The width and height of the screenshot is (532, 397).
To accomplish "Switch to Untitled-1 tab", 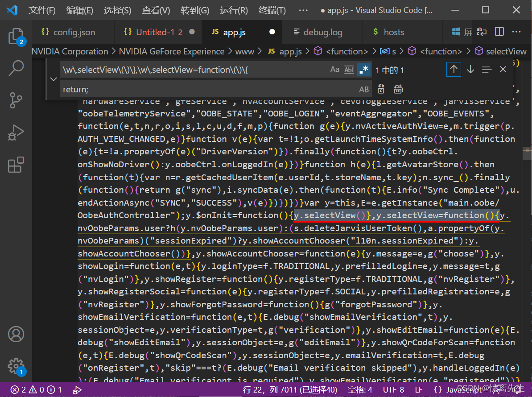I will coord(158,32).
